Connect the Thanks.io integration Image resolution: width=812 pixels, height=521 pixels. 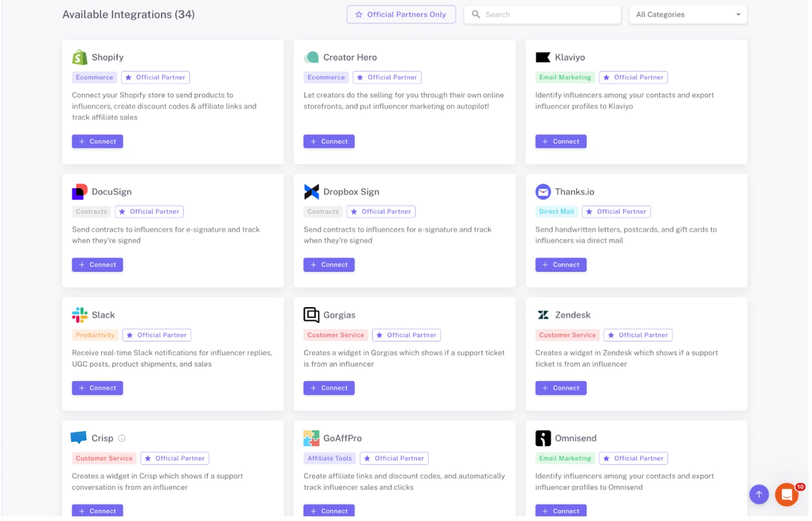[x=561, y=265]
